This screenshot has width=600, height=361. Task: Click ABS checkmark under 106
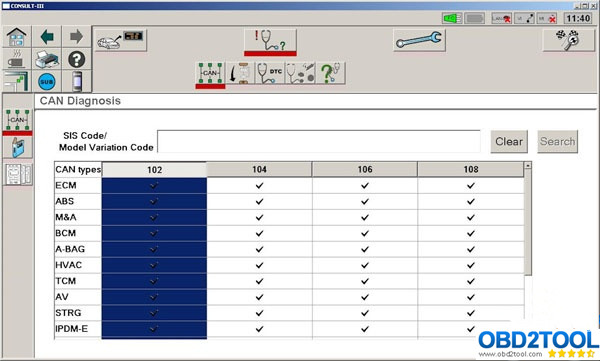365,201
